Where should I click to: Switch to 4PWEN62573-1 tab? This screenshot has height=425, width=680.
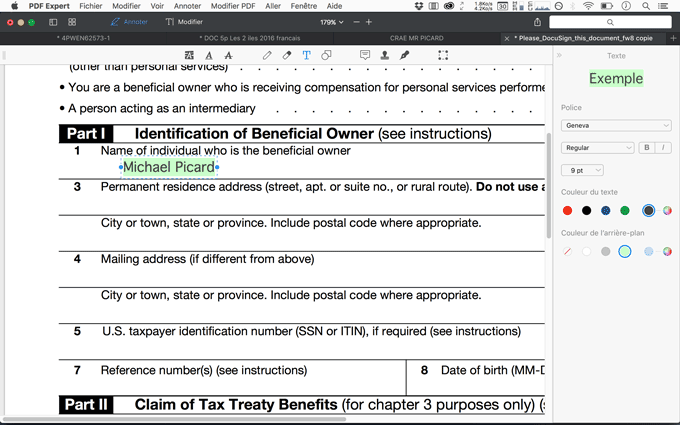83,38
